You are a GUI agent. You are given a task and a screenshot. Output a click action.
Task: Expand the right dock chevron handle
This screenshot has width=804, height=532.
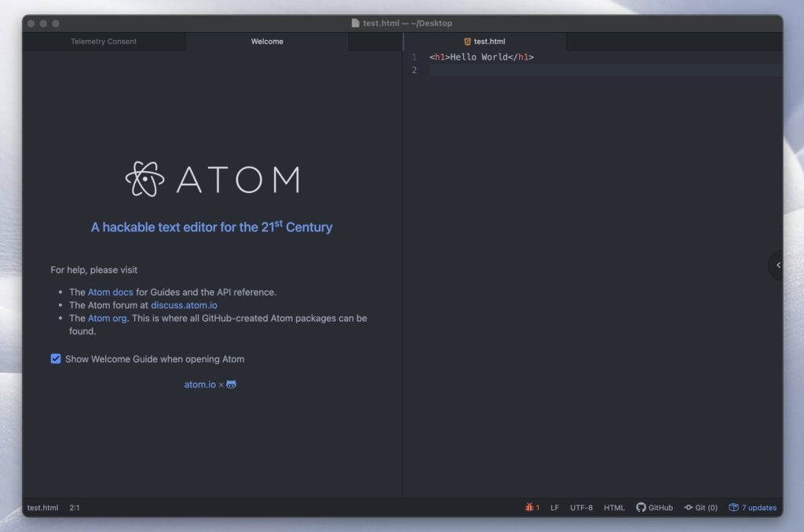(x=778, y=265)
